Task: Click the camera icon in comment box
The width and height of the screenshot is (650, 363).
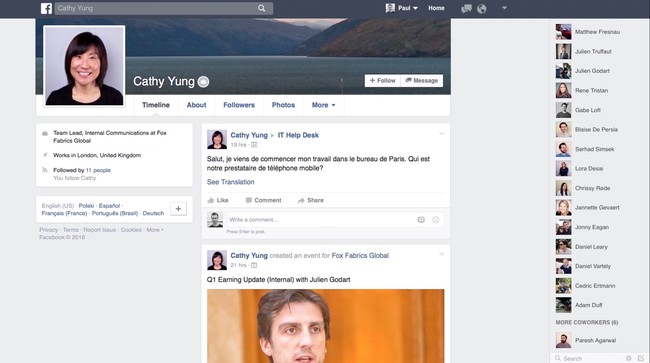Action: pos(421,220)
